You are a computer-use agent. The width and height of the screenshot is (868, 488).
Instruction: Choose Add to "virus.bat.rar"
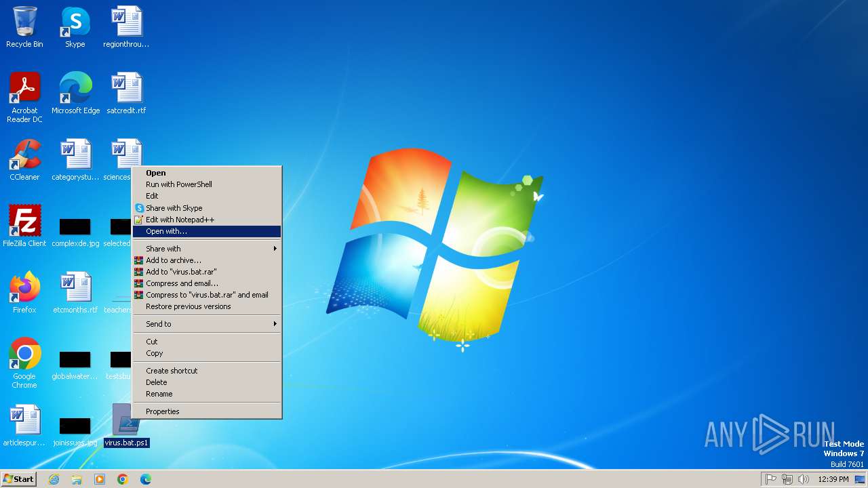(207, 272)
